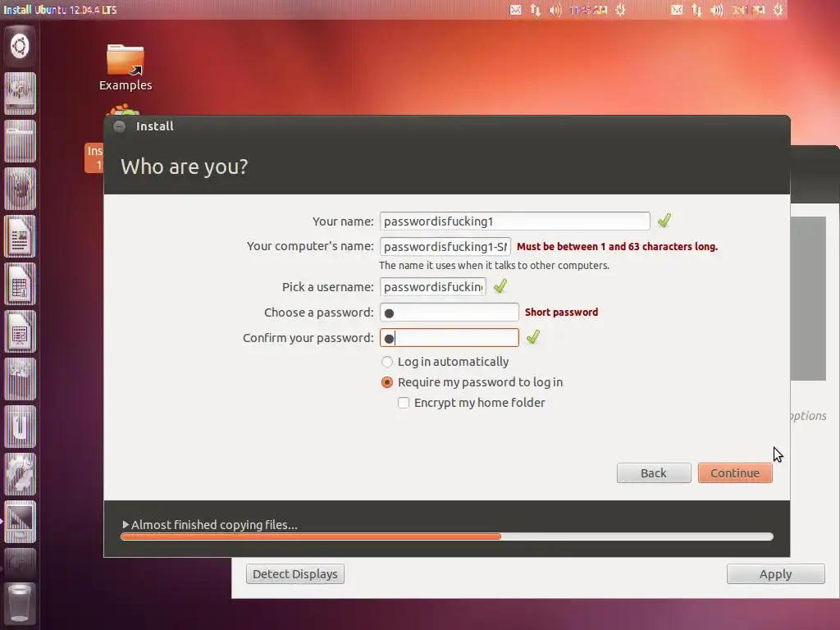Click the Install Ubuntu 12.04.4 LTS title
The height and width of the screenshot is (630, 840).
pyautogui.click(x=60, y=10)
